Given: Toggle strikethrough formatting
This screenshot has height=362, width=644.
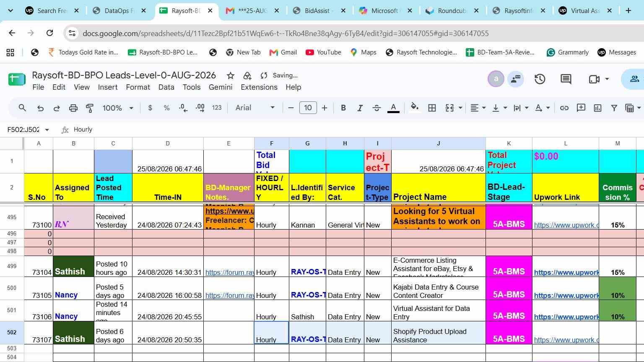Looking at the screenshot, I should click(377, 108).
